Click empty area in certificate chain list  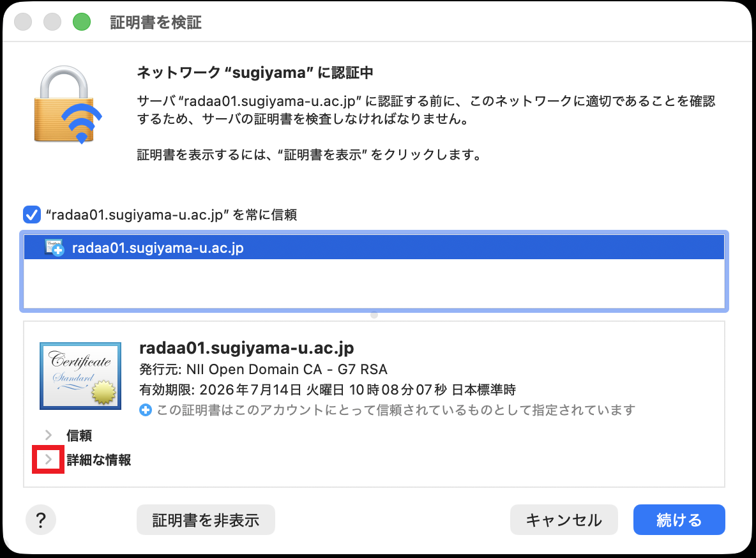coord(374,283)
